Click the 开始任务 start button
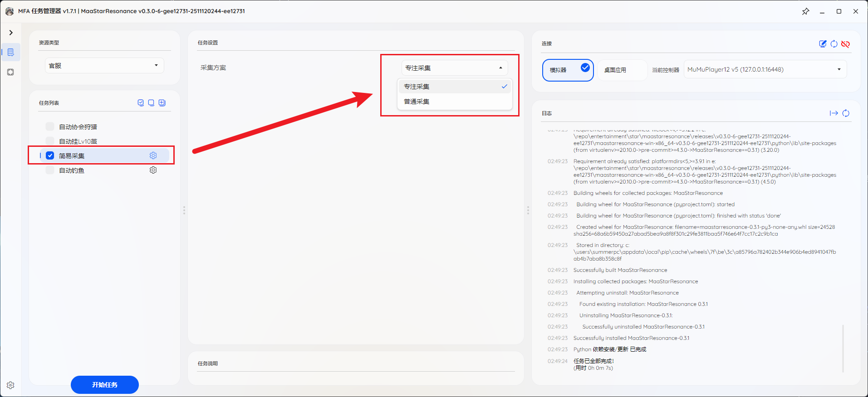Screen dimensions: 868x397 pyautogui.click(x=105, y=385)
